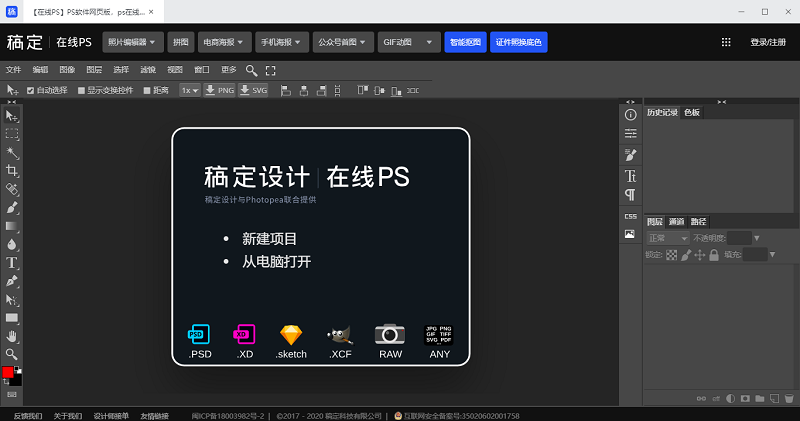The width and height of the screenshot is (800, 421).
Task: Open the 图像 menu
Action: (x=67, y=70)
